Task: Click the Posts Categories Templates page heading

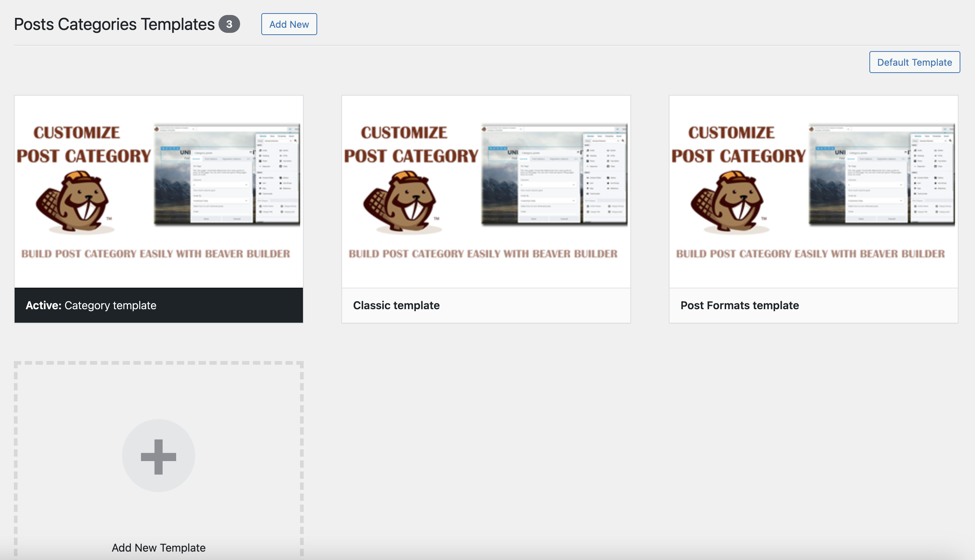Action: click(x=114, y=24)
